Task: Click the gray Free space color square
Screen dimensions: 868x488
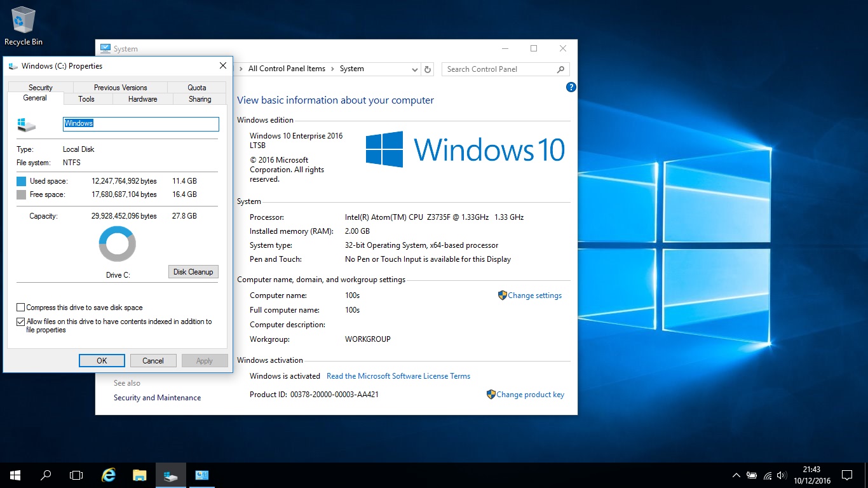Action: [x=21, y=194]
